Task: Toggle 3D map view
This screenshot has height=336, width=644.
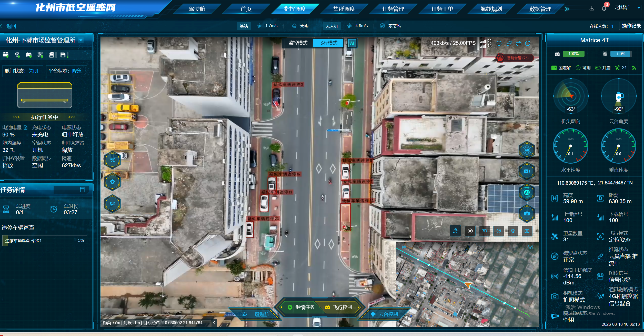Action: click(484, 231)
